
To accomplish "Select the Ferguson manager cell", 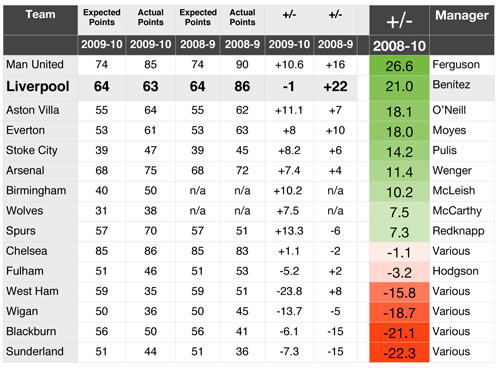I will click(462, 65).
